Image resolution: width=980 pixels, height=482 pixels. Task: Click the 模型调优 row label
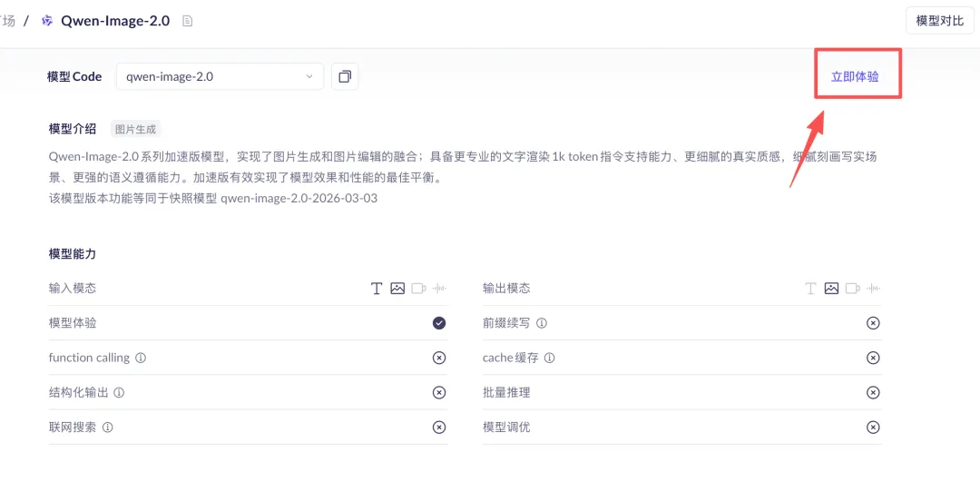click(x=506, y=428)
